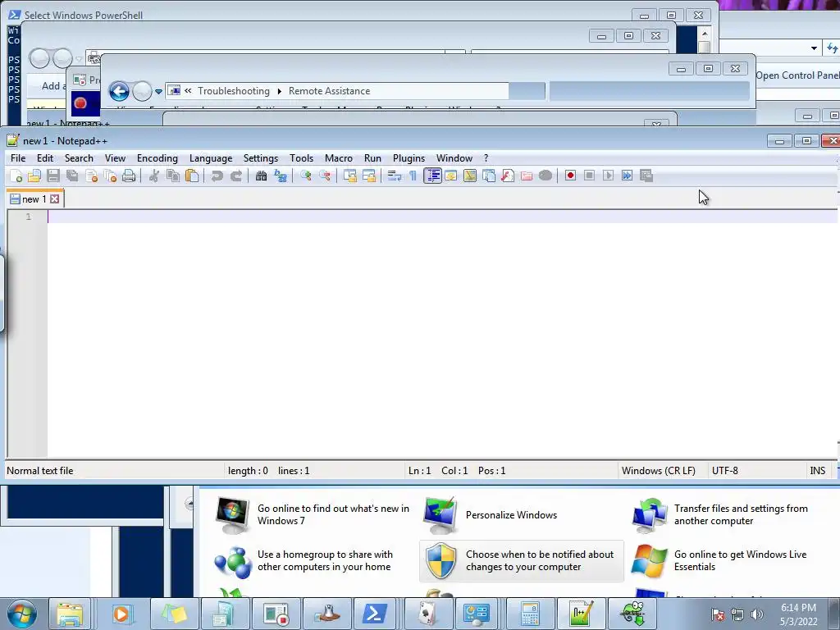The width and height of the screenshot is (840, 630).
Task: Open the user defined language icon
Action: (x=451, y=176)
